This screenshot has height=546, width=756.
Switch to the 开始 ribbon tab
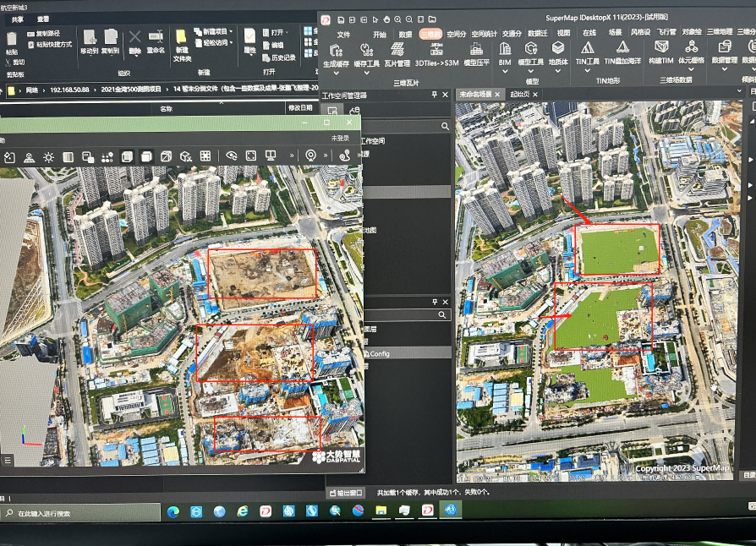coord(380,35)
